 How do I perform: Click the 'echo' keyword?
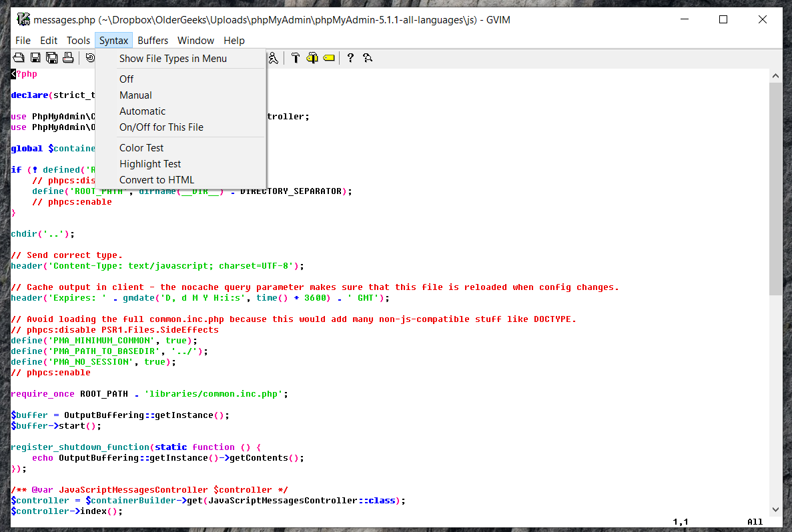click(x=43, y=458)
